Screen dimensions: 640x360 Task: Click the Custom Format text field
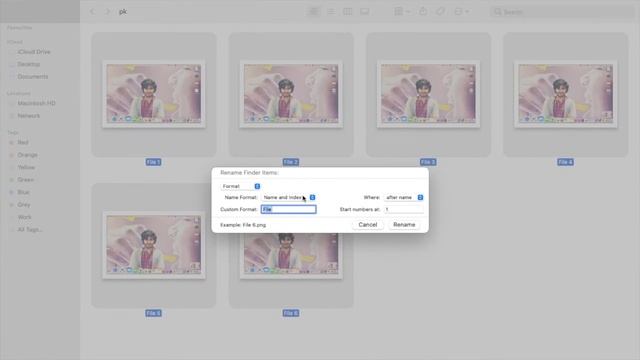[289, 209]
